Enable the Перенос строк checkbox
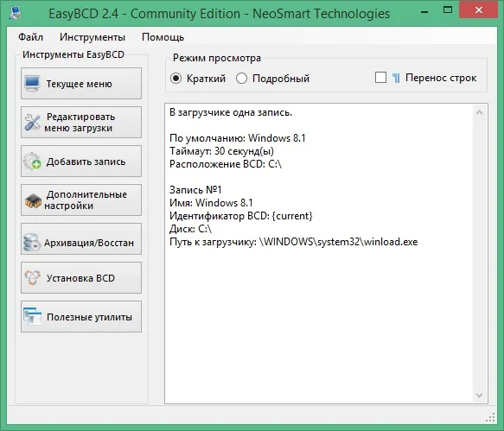The image size is (504, 431). (380, 78)
